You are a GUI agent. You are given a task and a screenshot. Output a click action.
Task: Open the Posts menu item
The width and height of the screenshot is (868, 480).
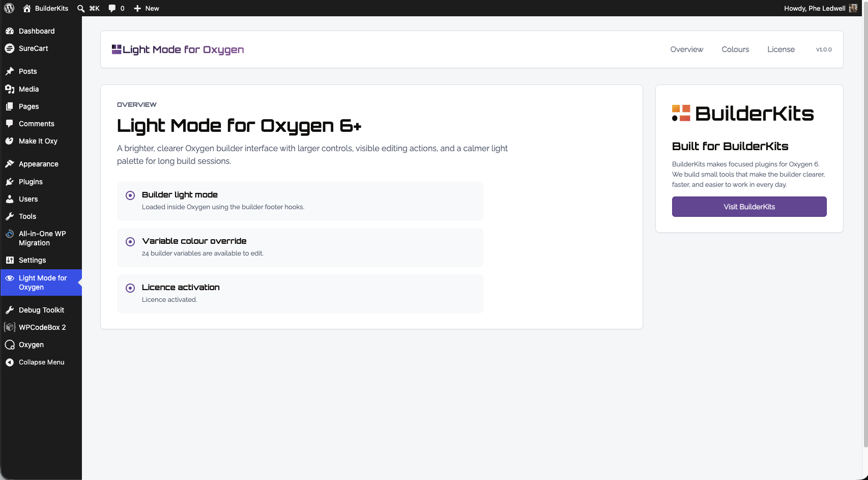point(41,71)
